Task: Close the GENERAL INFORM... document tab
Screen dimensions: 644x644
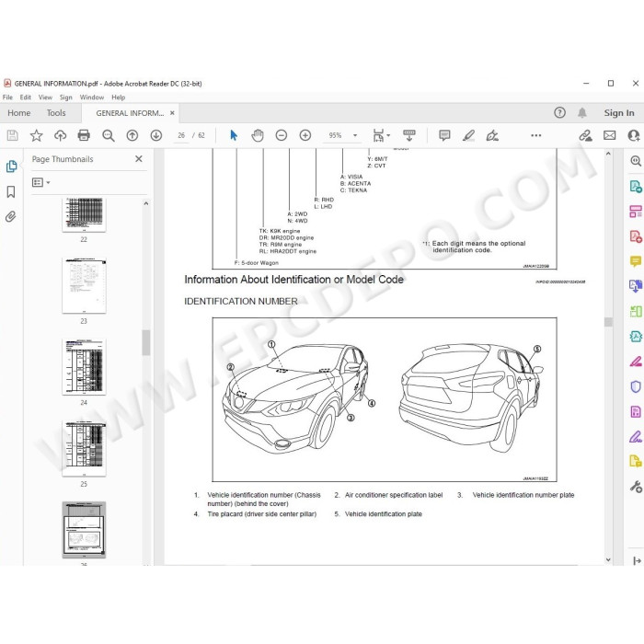Action: click(x=172, y=113)
